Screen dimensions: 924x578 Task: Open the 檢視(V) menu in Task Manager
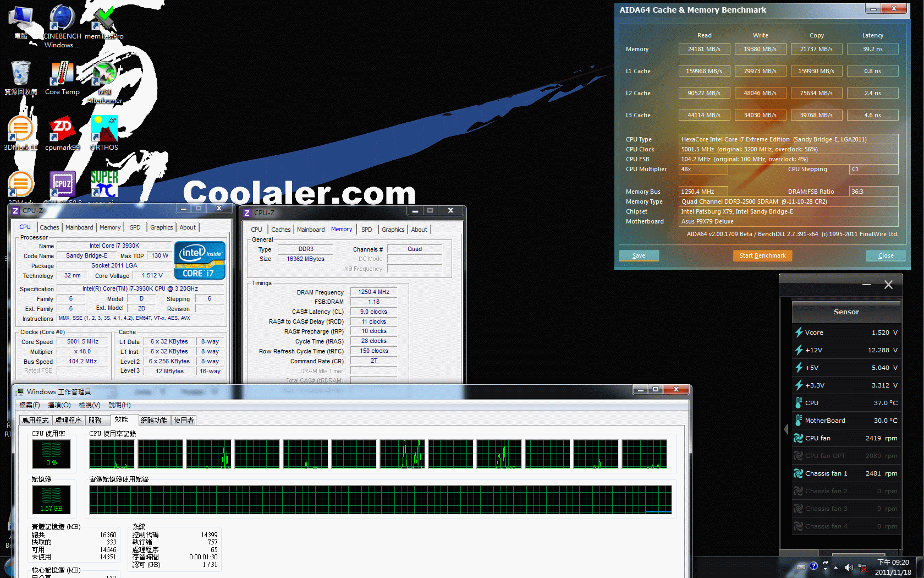(x=90, y=405)
